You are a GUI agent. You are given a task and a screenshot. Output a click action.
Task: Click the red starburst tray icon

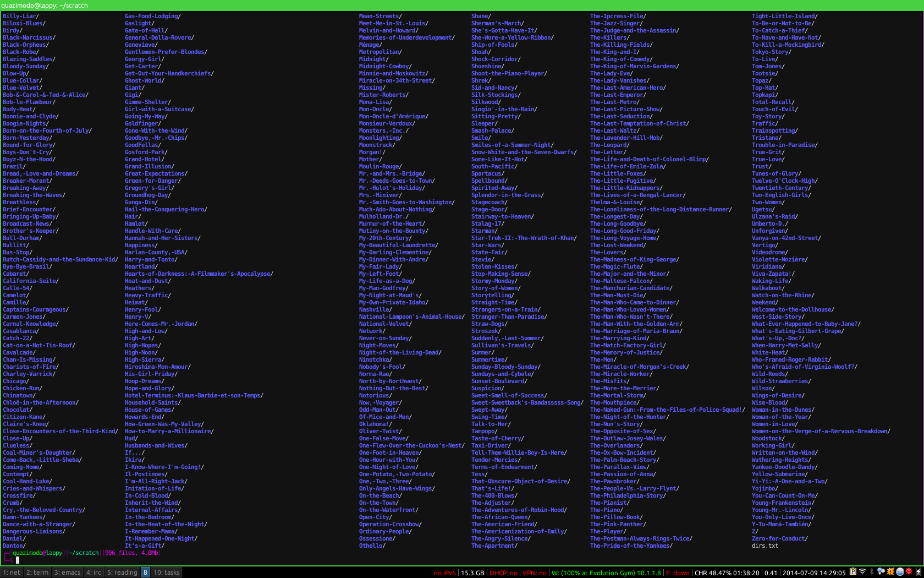(x=909, y=571)
